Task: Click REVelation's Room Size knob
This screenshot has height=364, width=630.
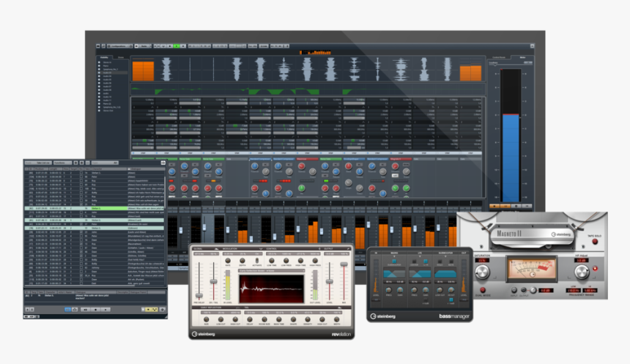Action: coord(264,319)
